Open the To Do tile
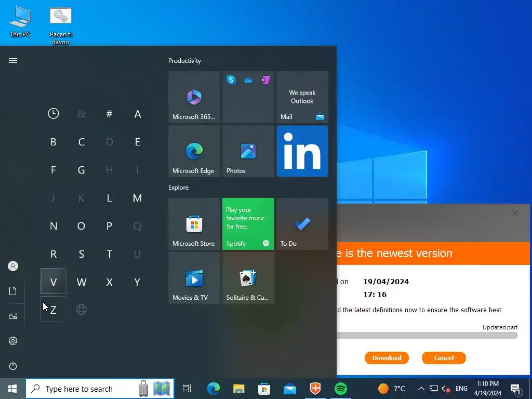The image size is (532, 399). pos(302,224)
